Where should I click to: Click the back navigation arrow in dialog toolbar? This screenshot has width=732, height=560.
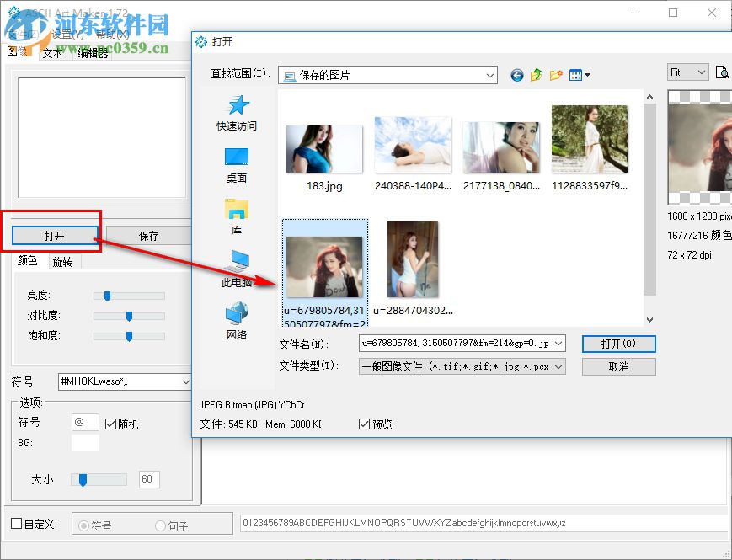516,75
